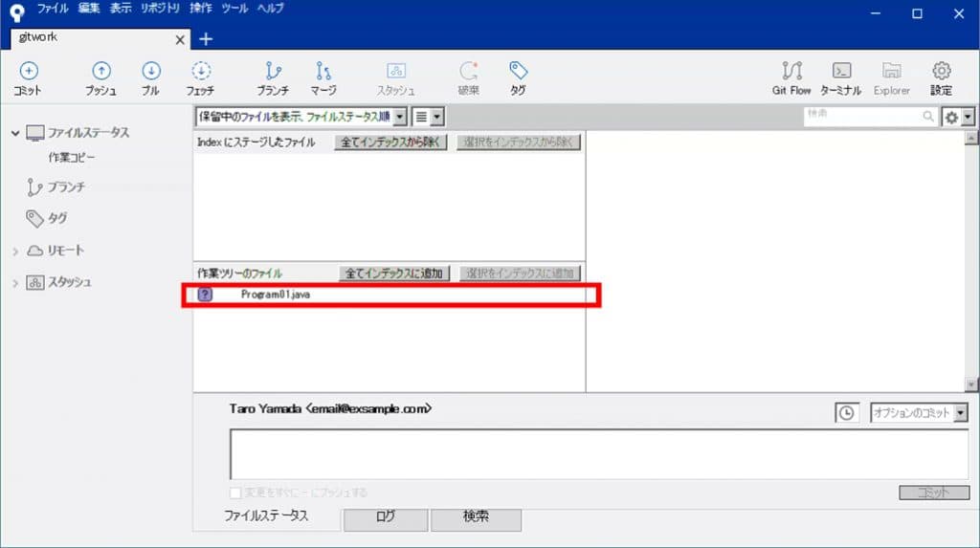
Task: Click the gear options icon beside search
Action: point(951,117)
